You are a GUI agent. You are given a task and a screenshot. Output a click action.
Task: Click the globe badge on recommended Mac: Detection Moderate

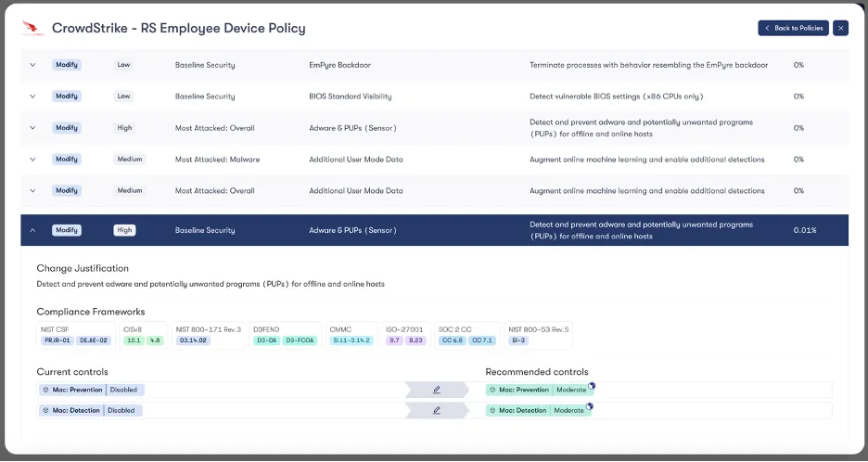590,406
